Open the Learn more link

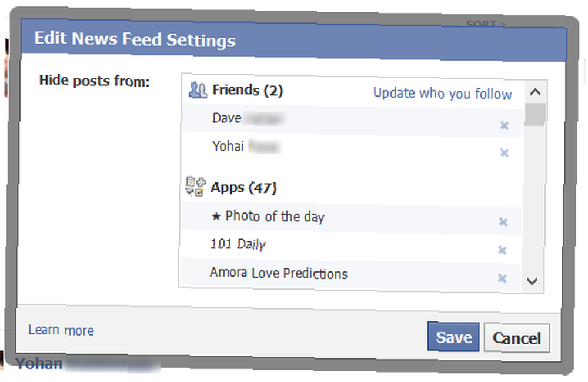61,330
